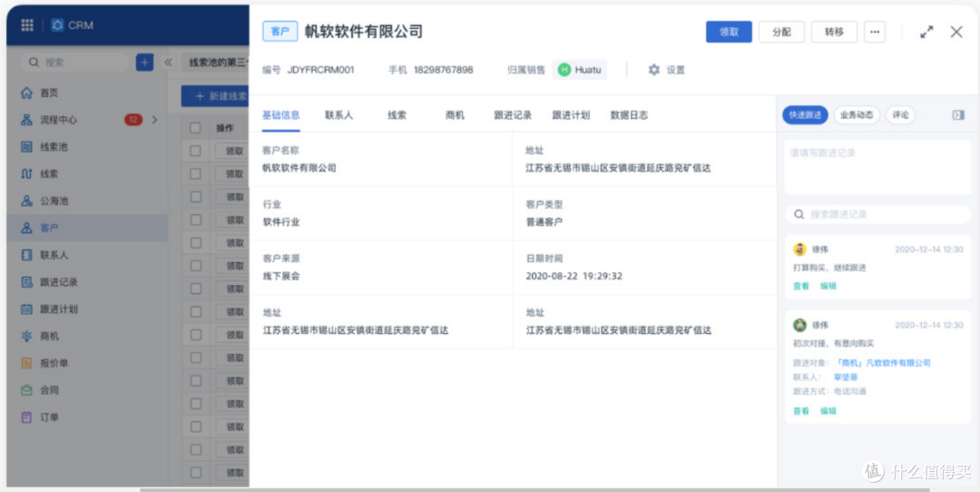Image resolution: width=980 pixels, height=492 pixels.
Task: Toggle the select-all checkbox in table header
Action: pos(196,127)
